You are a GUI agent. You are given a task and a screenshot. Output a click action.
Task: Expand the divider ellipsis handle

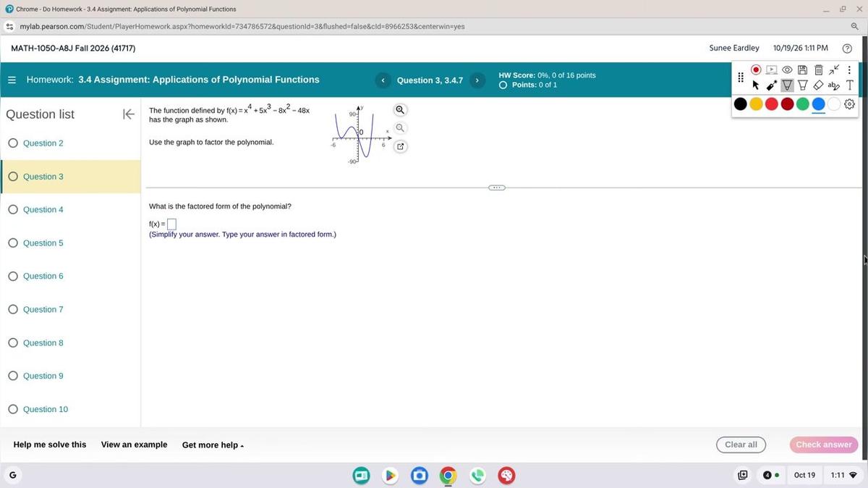pos(497,188)
